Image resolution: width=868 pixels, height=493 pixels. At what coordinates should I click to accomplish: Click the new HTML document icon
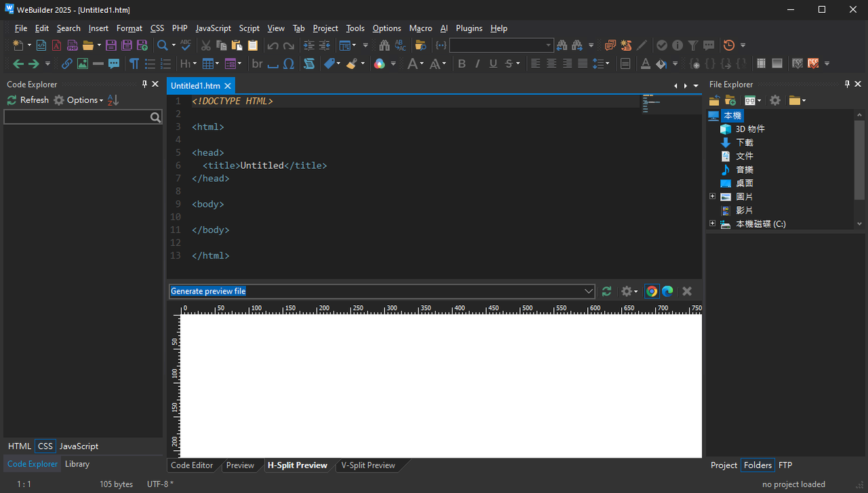coord(41,45)
